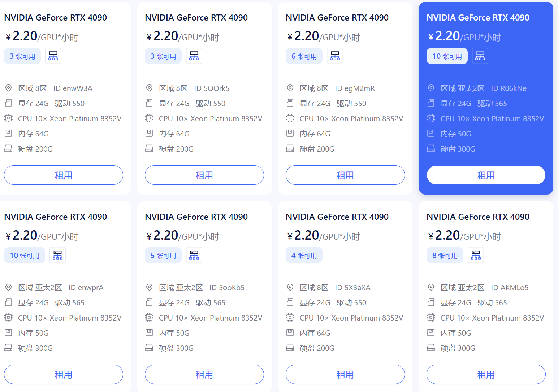Click hard disk icon on enwW3A card
The height and width of the screenshot is (392, 558).
[x=8, y=148]
